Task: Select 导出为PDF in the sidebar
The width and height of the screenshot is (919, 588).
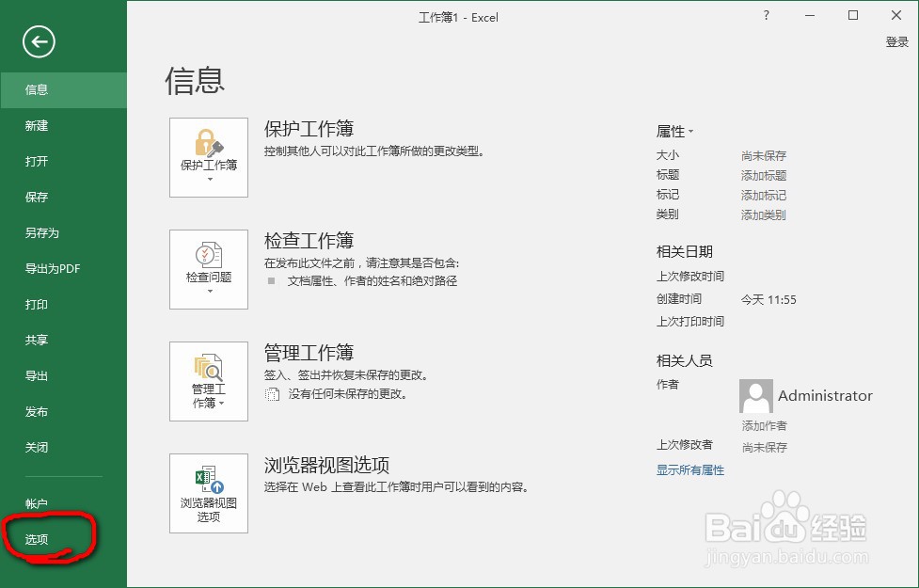Action: pos(63,268)
